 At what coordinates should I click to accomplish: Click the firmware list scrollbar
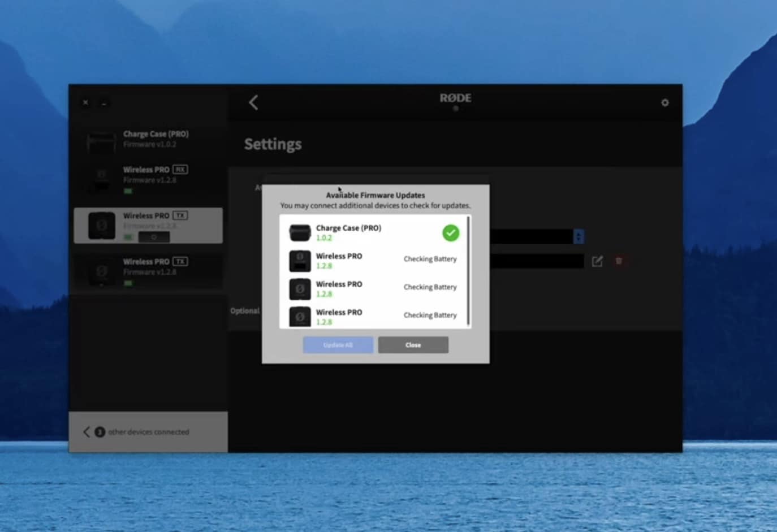coord(468,270)
